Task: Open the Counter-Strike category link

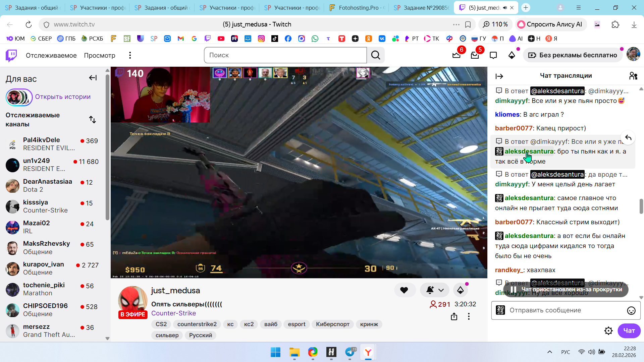Action: (x=173, y=313)
